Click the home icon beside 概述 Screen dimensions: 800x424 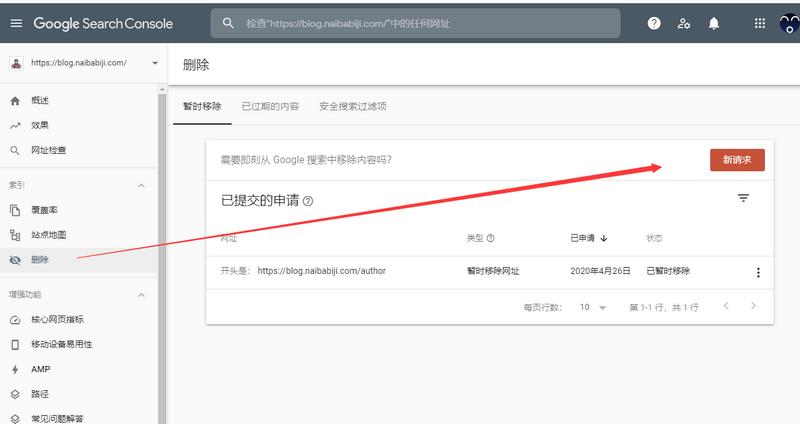(15, 101)
